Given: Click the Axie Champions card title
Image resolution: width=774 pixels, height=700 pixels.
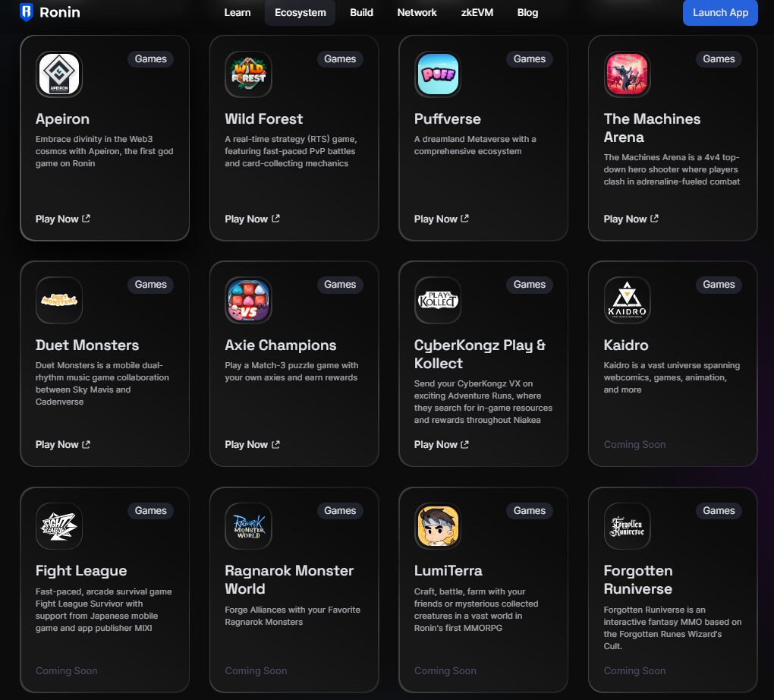Looking at the screenshot, I should 280,345.
